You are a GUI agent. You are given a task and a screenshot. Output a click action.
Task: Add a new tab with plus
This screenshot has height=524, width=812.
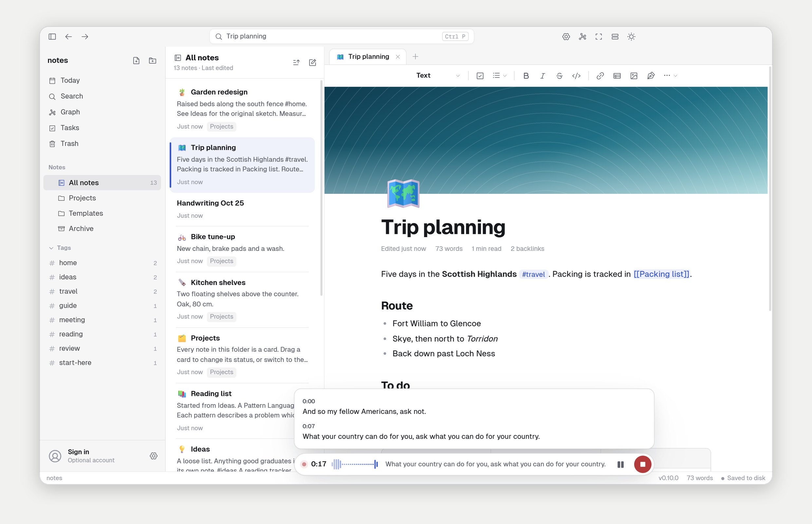point(415,56)
